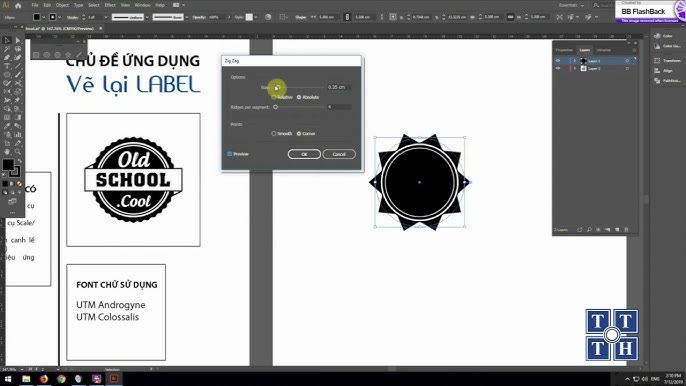The width and height of the screenshot is (686, 386).
Task: Close the document tab
Action: coord(101,28)
